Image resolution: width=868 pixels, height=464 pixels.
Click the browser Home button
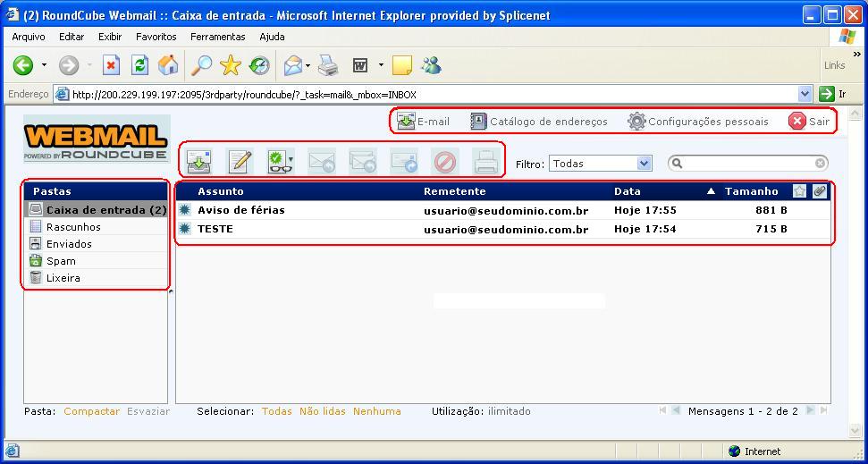tap(168, 66)
